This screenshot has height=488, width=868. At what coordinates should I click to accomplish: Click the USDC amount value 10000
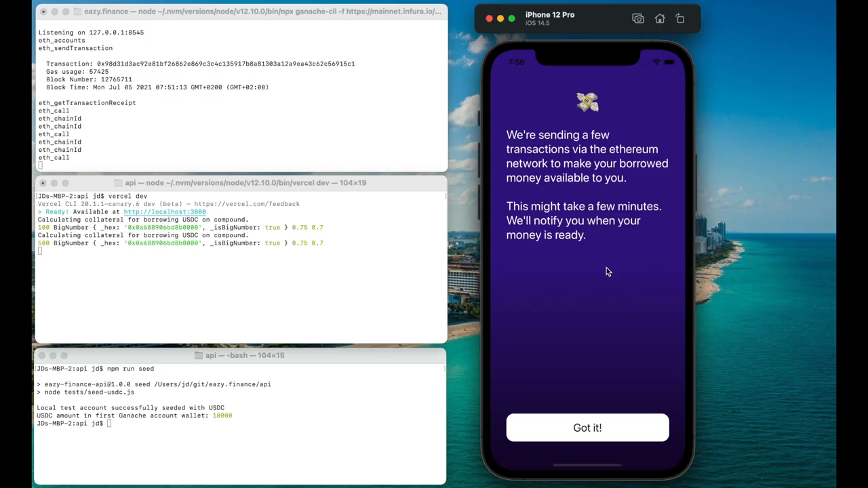point(222,415)
